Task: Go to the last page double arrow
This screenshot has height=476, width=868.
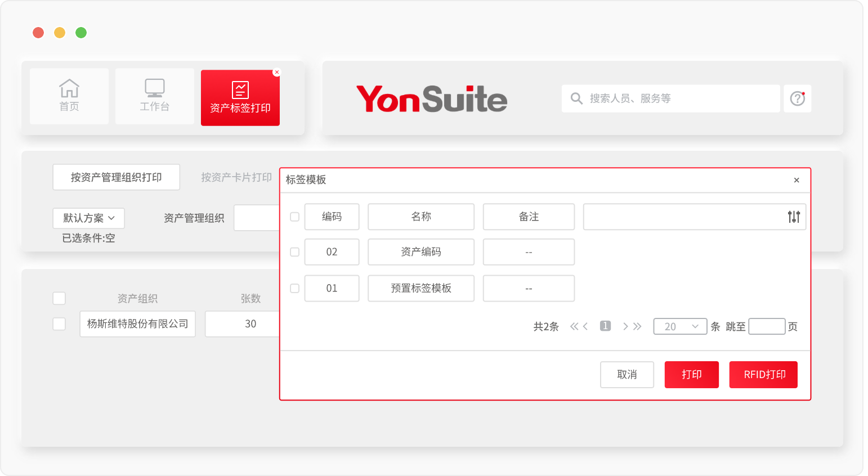Action: click(x=638, y=326)
